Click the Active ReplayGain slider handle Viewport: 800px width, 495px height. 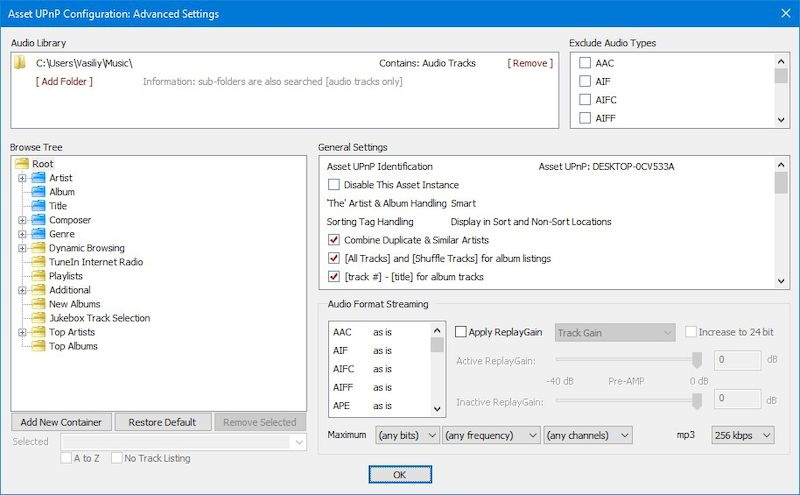point(697,360)
